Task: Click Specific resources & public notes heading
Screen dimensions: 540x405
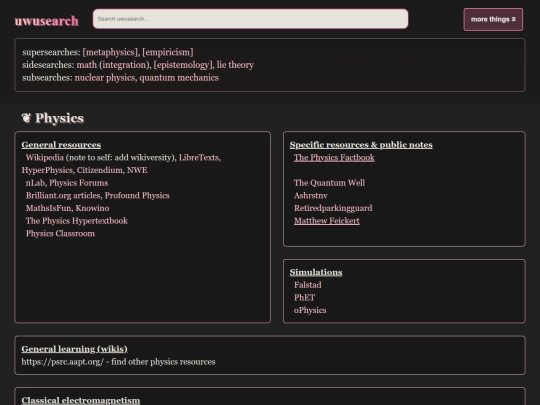Action: pos(361,145)
